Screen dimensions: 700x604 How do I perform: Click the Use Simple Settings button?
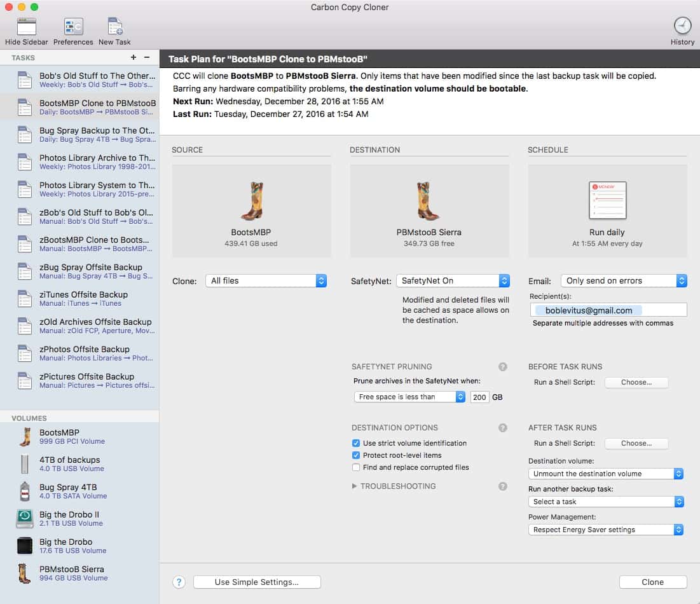click(x=257, y=582)
